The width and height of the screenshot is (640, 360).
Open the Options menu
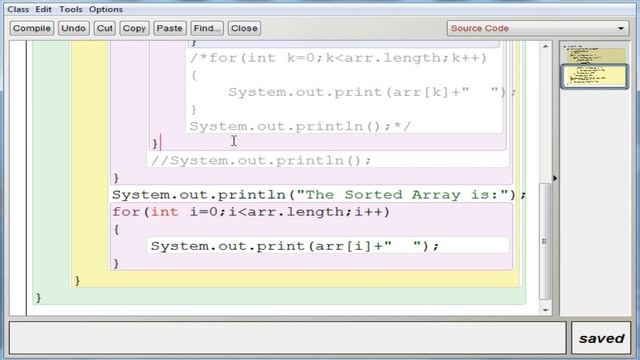[106, 9]
